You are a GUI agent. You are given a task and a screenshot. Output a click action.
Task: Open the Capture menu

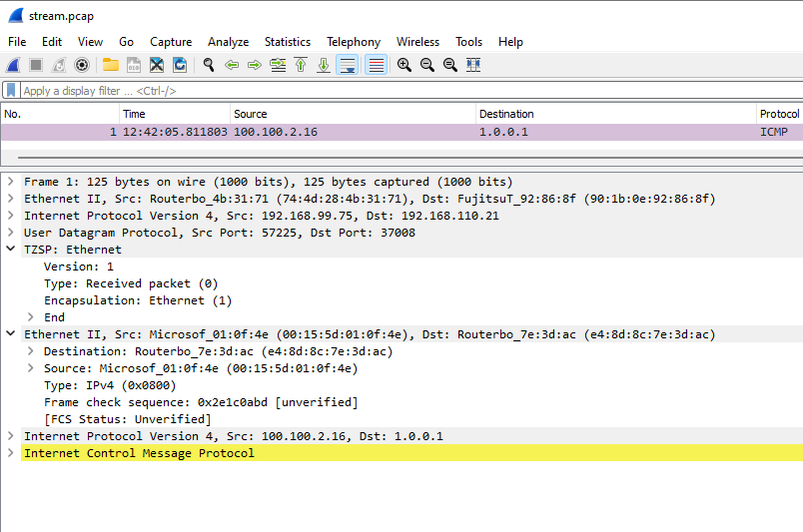[171, 42]
